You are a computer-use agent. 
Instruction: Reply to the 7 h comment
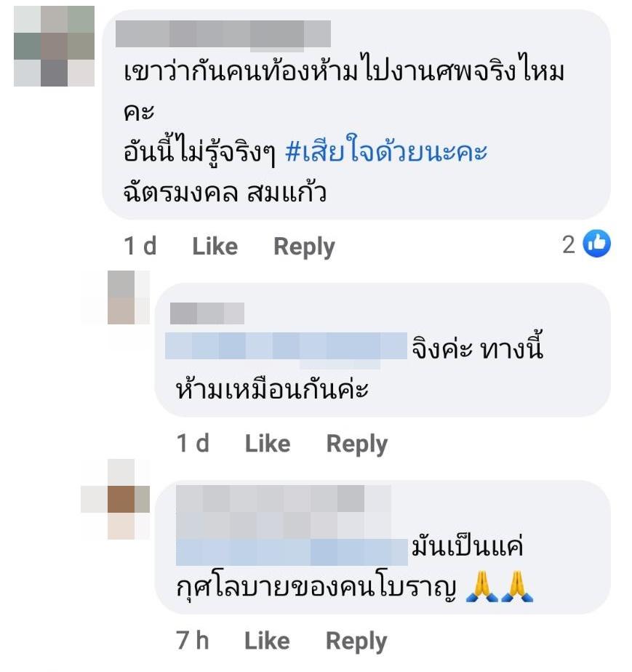pos(356,642)
